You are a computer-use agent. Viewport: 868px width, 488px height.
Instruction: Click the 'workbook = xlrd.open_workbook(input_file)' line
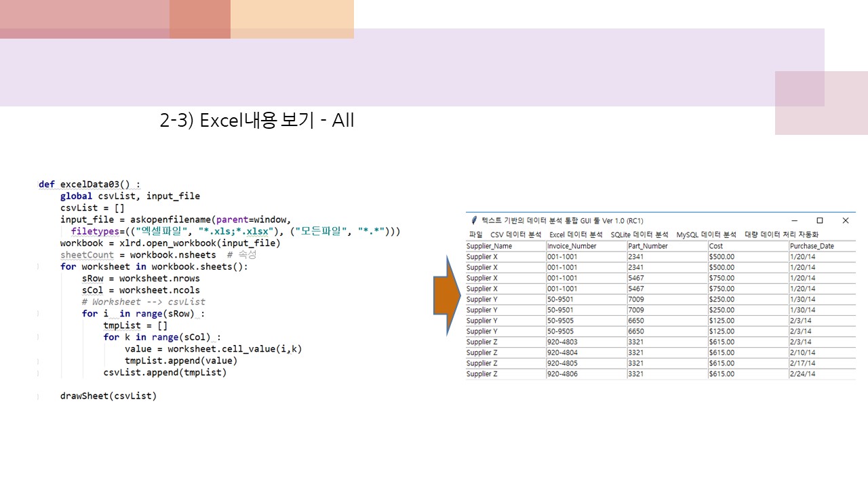pyautogui.click(x=170, y=243)
